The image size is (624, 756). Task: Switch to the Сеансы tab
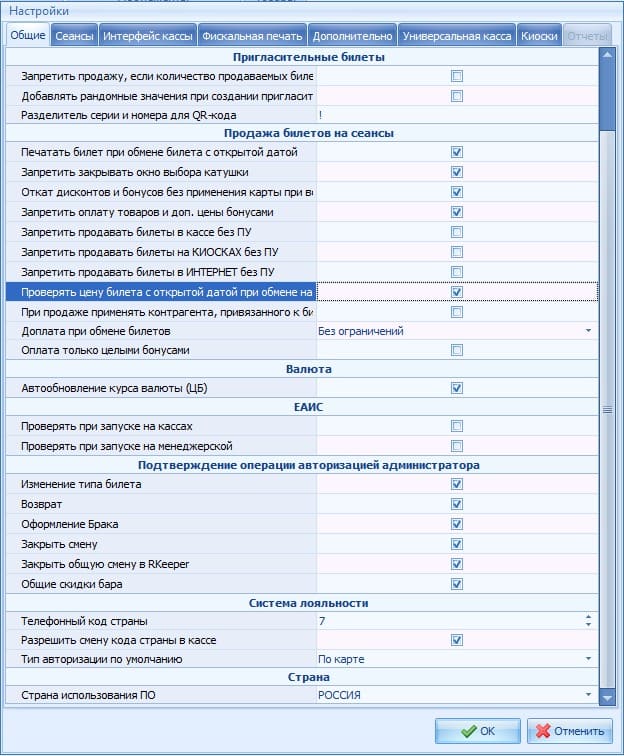pyautogui.click(x=75, y=36)
